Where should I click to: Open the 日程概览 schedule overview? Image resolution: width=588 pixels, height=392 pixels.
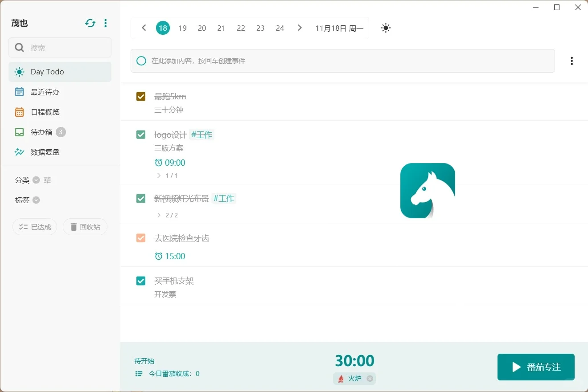(45, 112)
